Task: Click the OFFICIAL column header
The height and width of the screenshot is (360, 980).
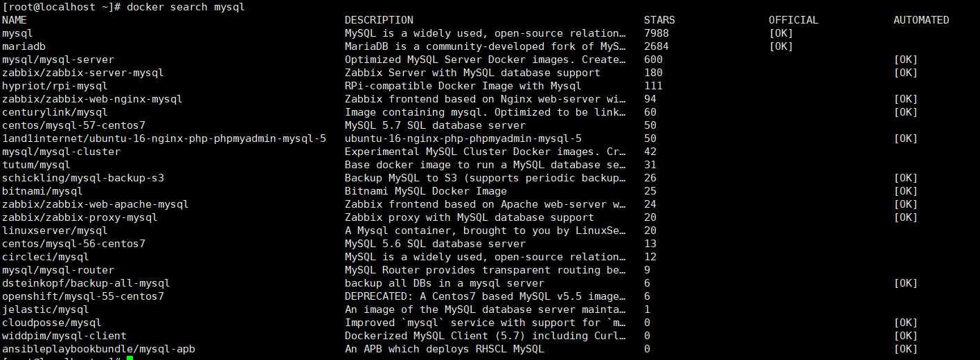Action: 793,20
